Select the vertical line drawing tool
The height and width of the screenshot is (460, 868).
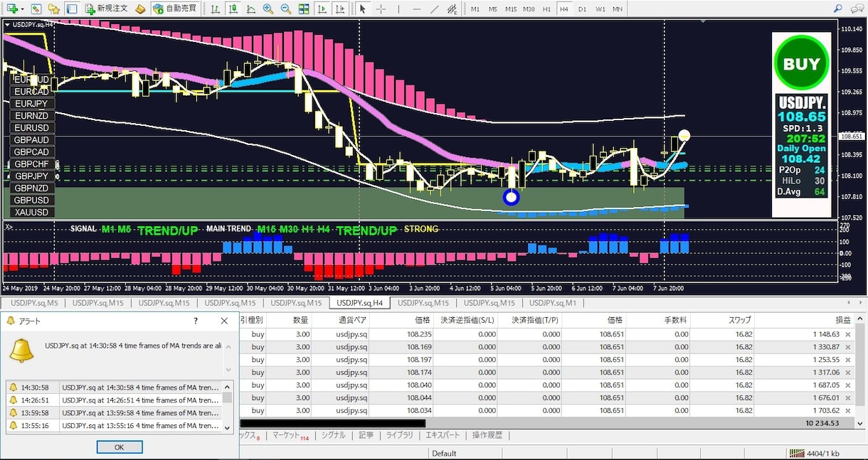coord(398,9)
